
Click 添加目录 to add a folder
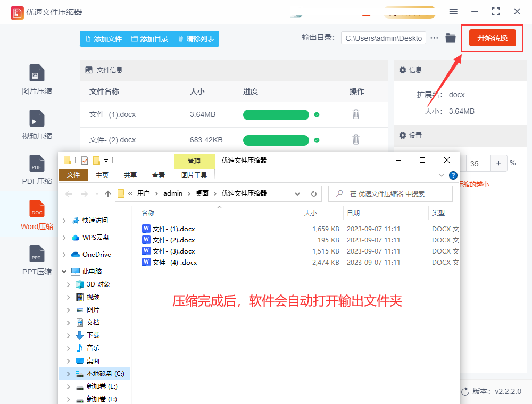(149, 39)
